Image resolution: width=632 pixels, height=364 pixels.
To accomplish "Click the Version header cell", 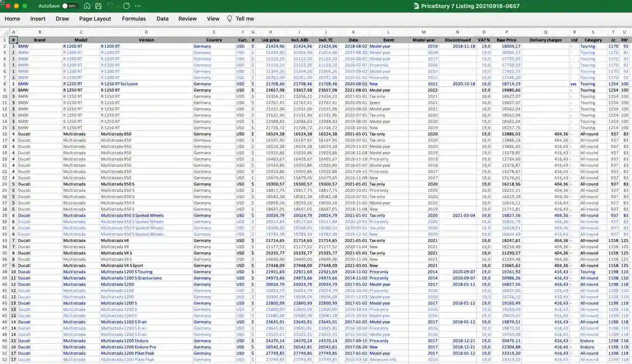I will click(x=146, y=40).
